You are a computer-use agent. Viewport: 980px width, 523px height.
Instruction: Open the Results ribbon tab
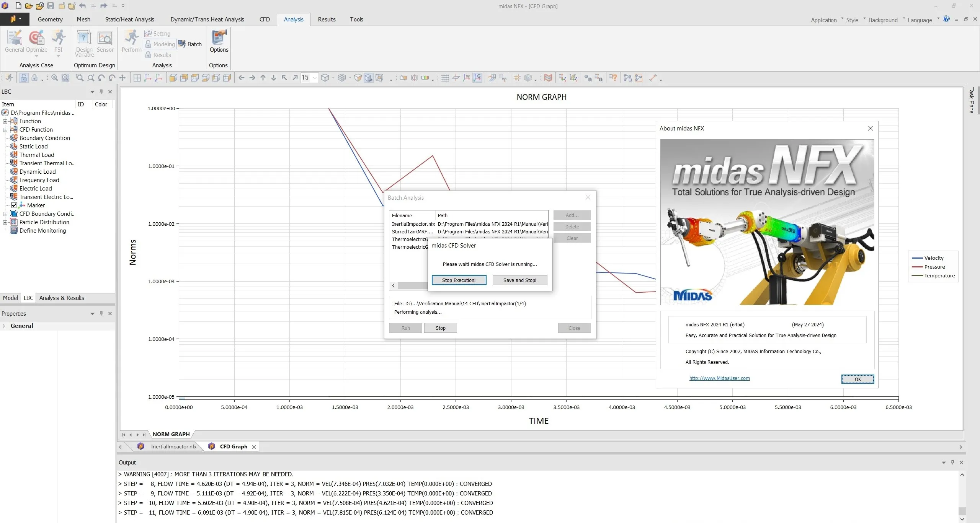coord(327,20)
